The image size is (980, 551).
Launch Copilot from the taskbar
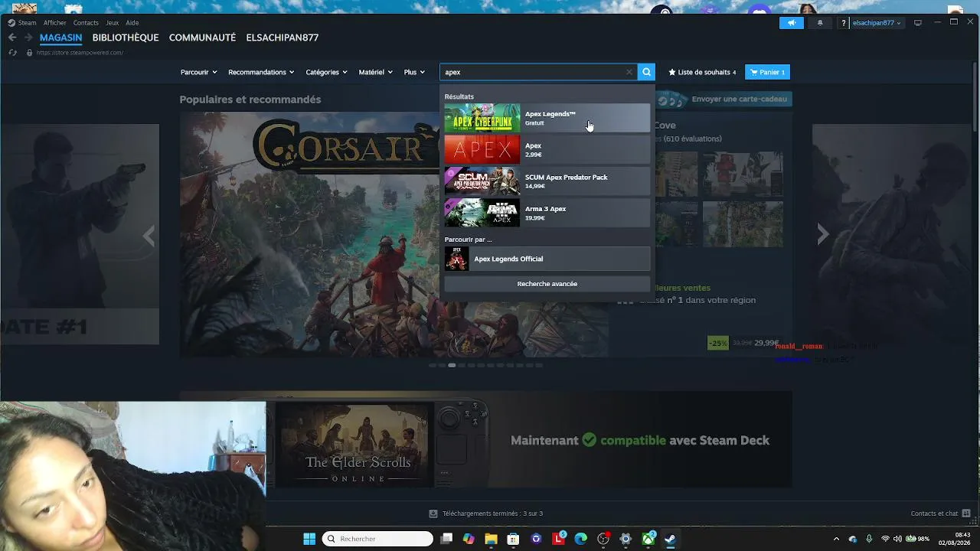(x=469, y=539)
